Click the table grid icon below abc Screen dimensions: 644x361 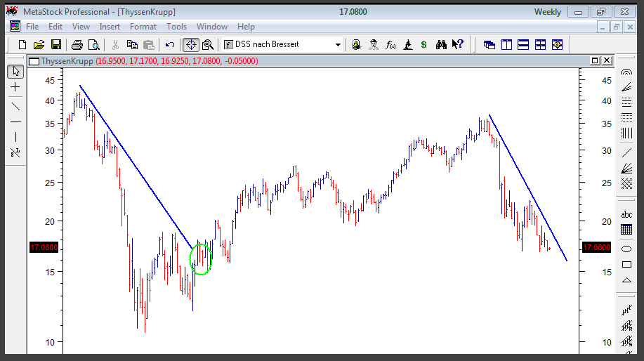[626, 230]
